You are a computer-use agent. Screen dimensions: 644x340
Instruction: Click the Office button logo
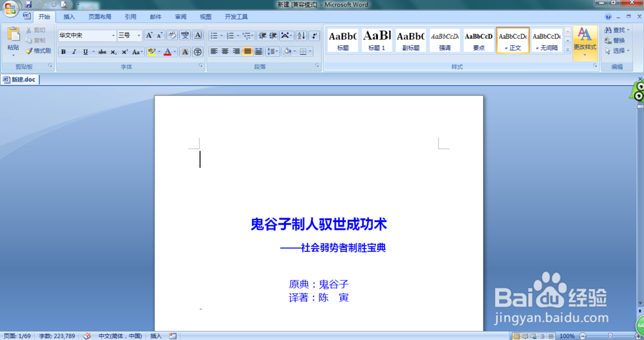pos(11,8)
